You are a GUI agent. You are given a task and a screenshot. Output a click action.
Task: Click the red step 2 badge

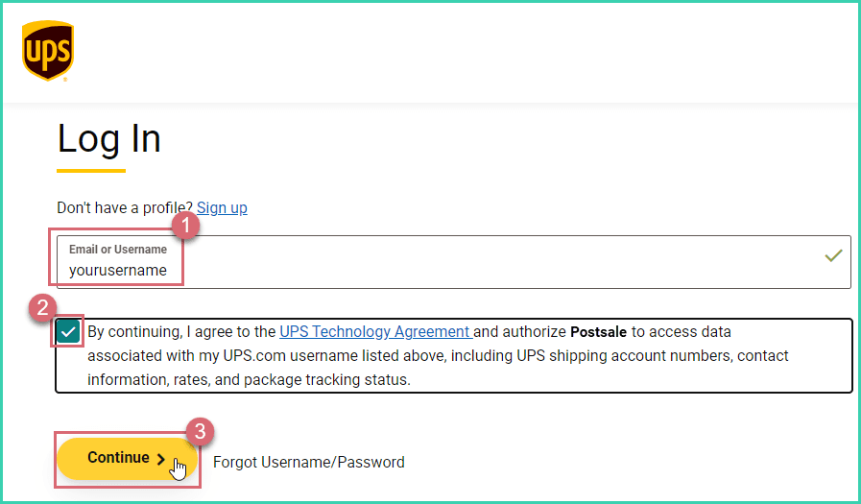pos(42,307)
